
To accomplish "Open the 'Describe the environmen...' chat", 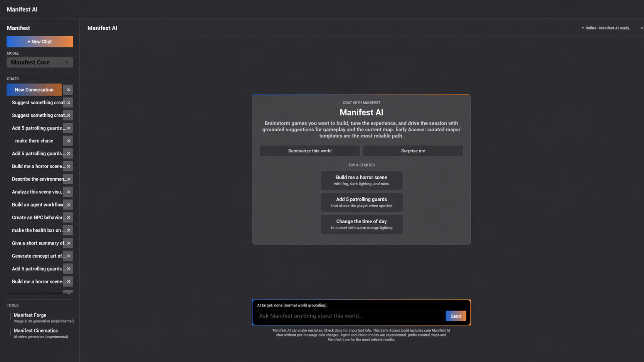I will coord(34,179).
